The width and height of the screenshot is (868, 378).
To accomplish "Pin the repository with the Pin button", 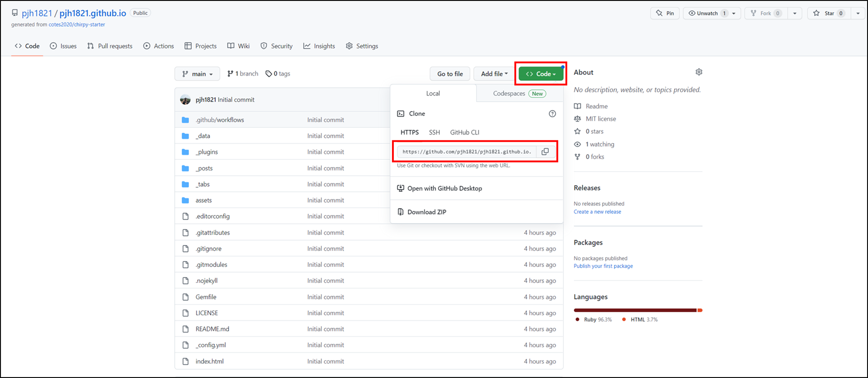I will point(665,13).
